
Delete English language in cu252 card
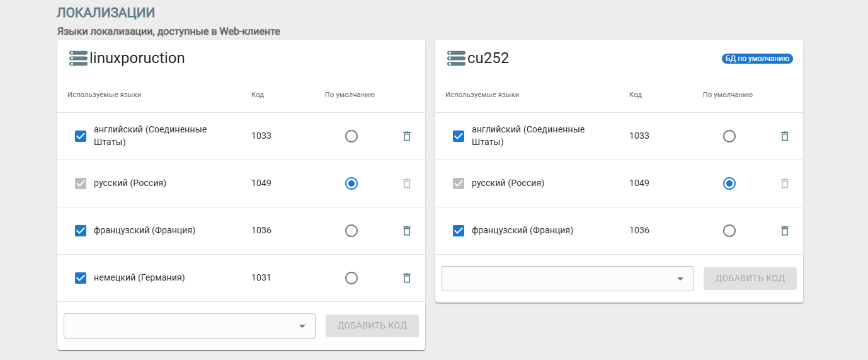[x=784, y=136]
